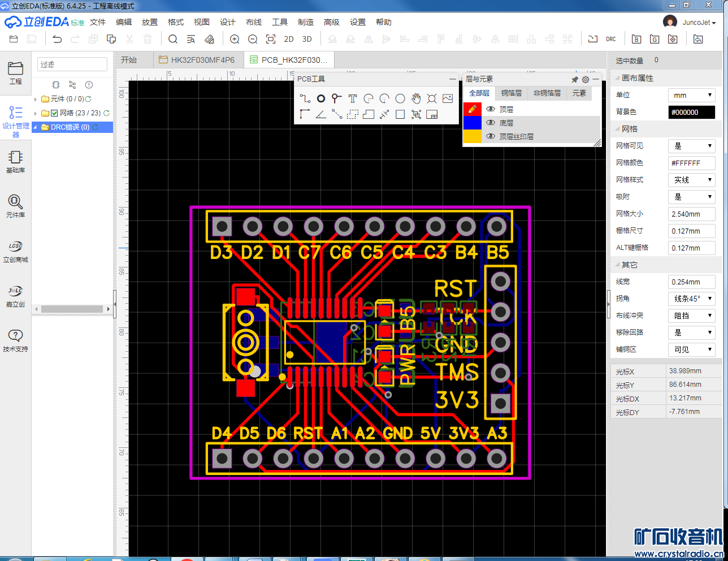Switch to 3D view in toolbar
This screenshot has width=728, height=561.
point(307,39)
